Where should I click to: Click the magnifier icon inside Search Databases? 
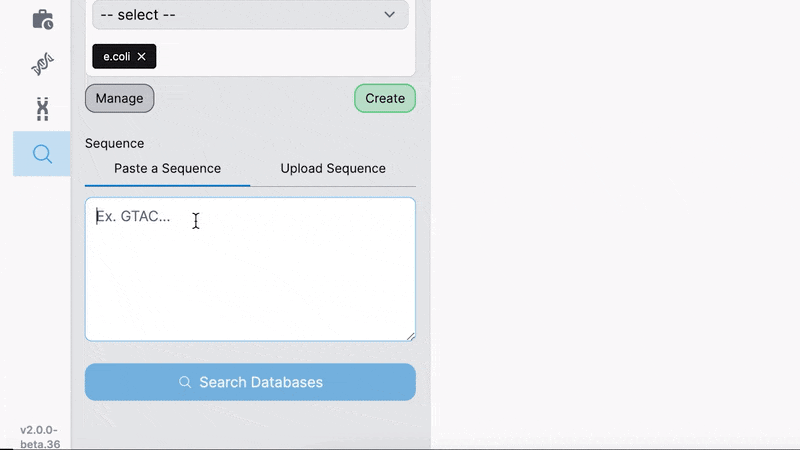click(x=185, y=382)
